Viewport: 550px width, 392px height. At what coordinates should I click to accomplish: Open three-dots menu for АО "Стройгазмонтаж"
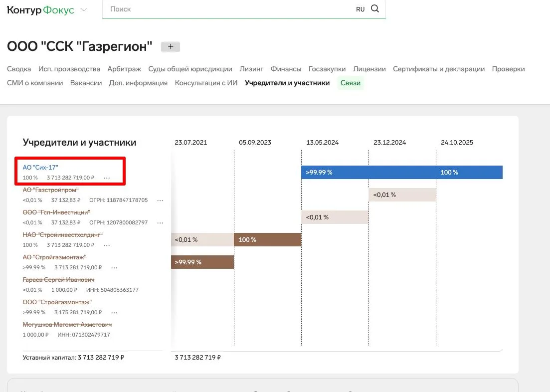[114, 267]
